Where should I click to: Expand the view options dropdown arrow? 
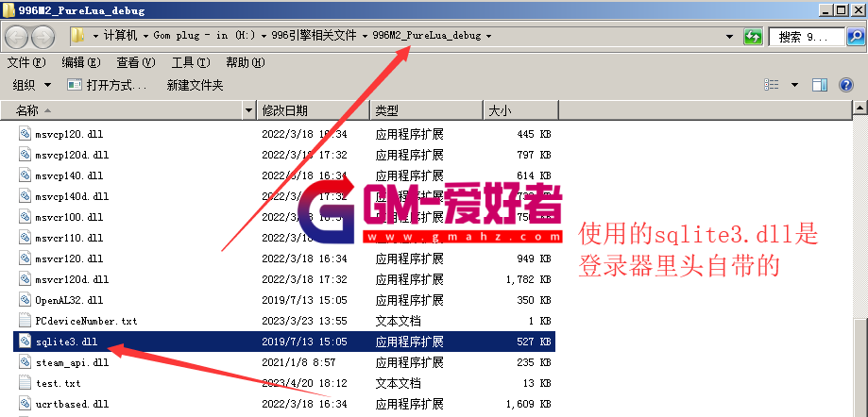click(x=795, y=85)
